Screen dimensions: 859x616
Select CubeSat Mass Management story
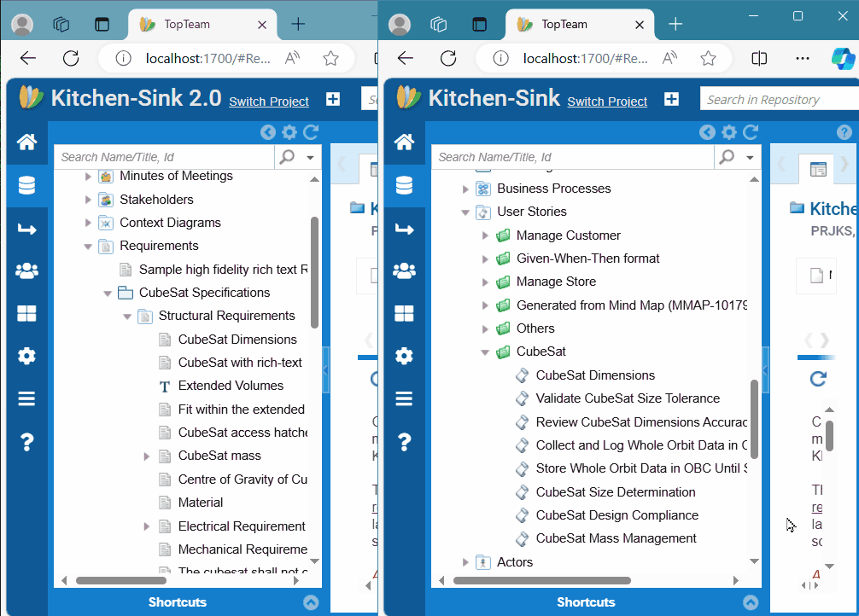(616, 539)
